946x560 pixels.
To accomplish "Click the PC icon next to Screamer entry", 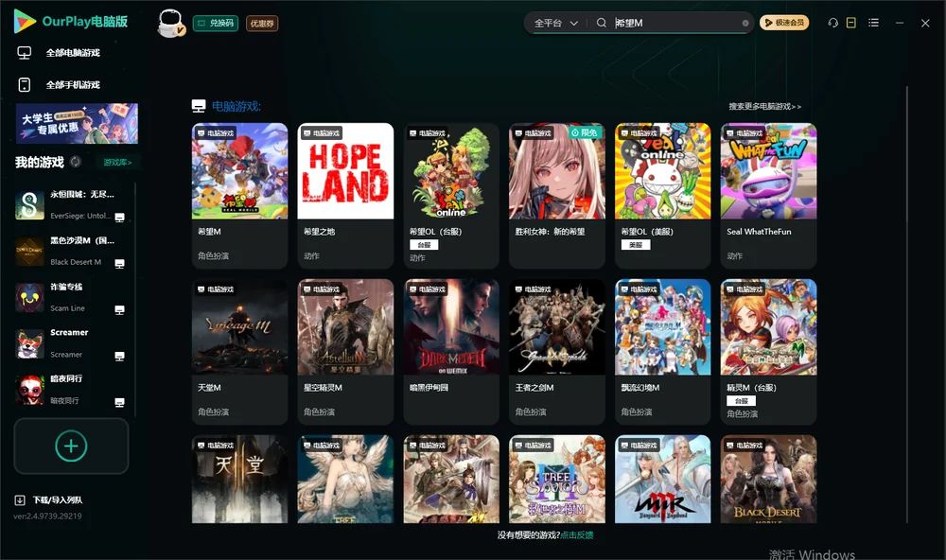I will 119,356.
